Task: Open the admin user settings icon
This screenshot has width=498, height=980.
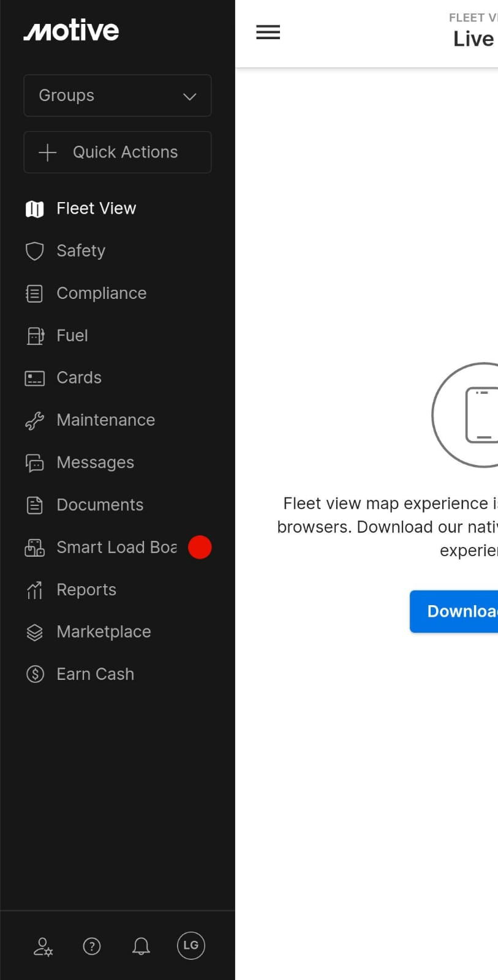Action: (43, 946)
